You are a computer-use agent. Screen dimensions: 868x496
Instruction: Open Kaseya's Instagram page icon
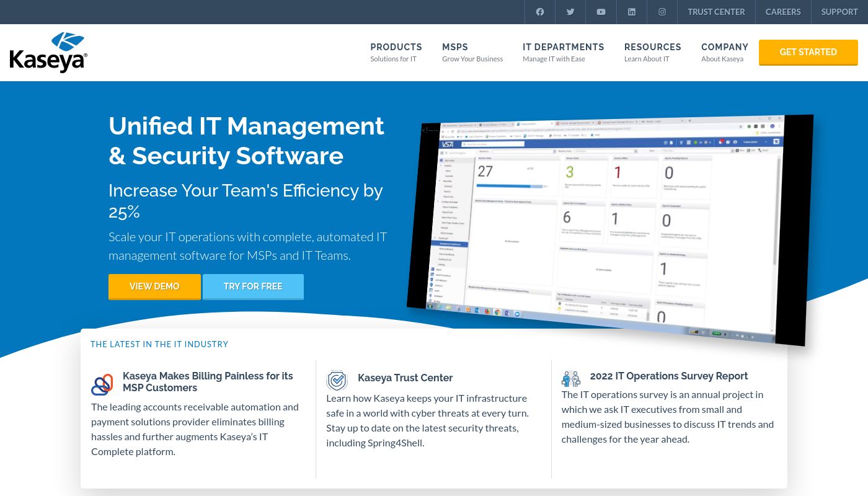(x=662, y=12)
